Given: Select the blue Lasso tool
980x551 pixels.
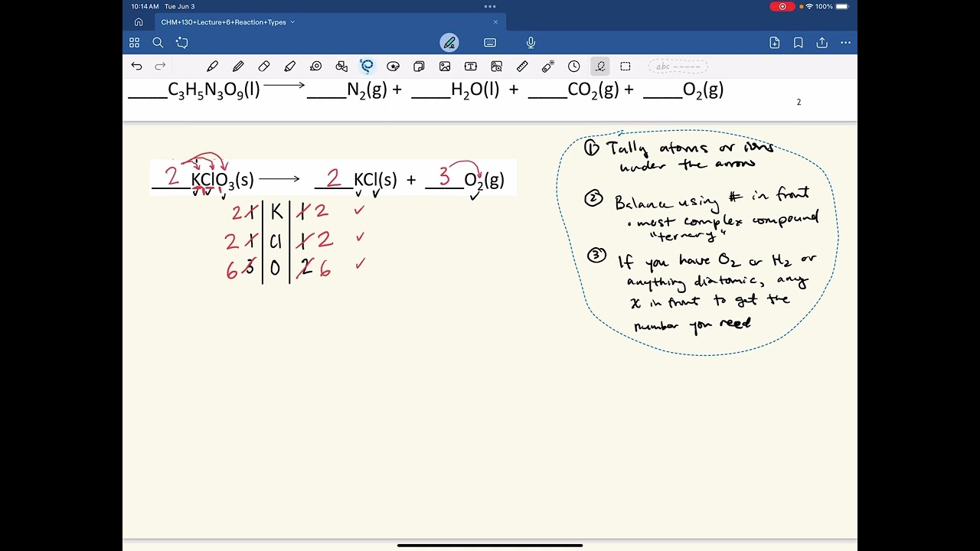Looking at the screenshot, I should coord(367,67).
